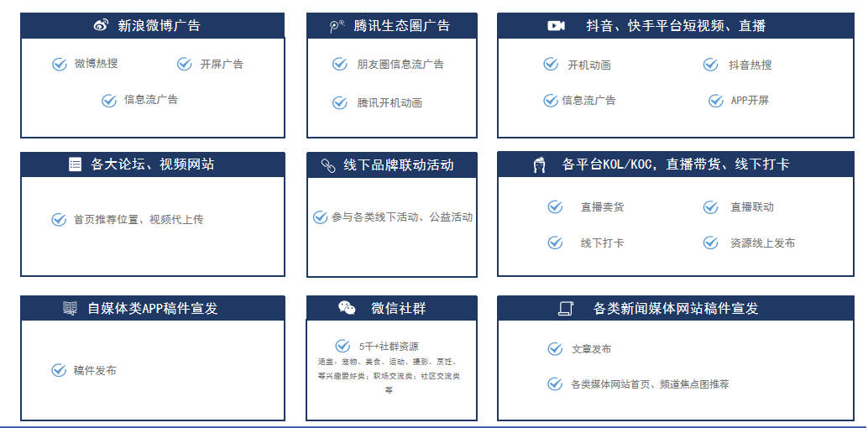Click the APP开屏 text

pos(750,101)
